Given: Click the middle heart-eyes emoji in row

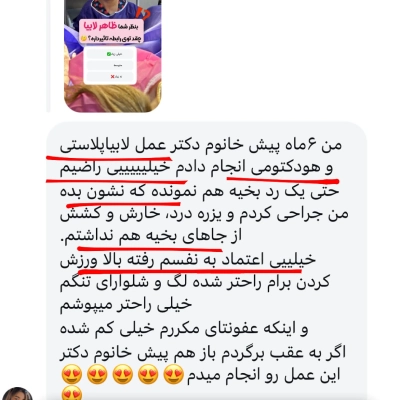Looking at the screenshot, I should click(123, 375).
